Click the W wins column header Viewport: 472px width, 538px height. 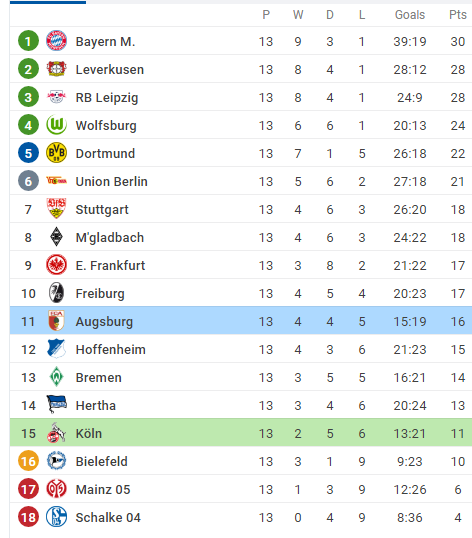[x=298, y=15]
